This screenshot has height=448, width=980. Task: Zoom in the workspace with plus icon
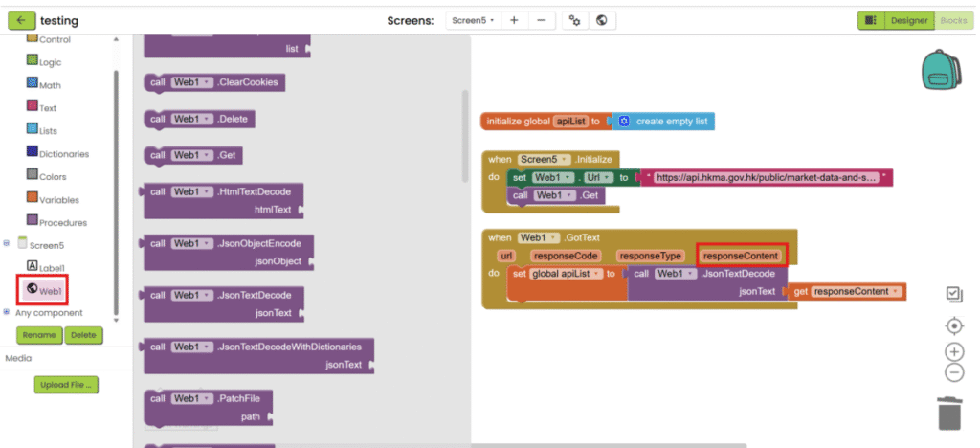953,351
